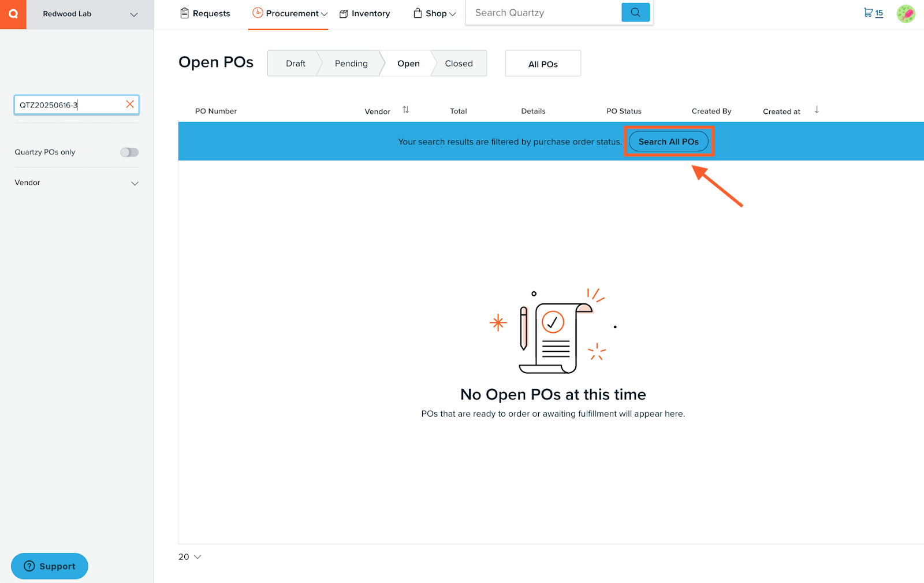Open Inventory via its notebook icon
Screen dimensions: 924x583
tap(343, 12)
